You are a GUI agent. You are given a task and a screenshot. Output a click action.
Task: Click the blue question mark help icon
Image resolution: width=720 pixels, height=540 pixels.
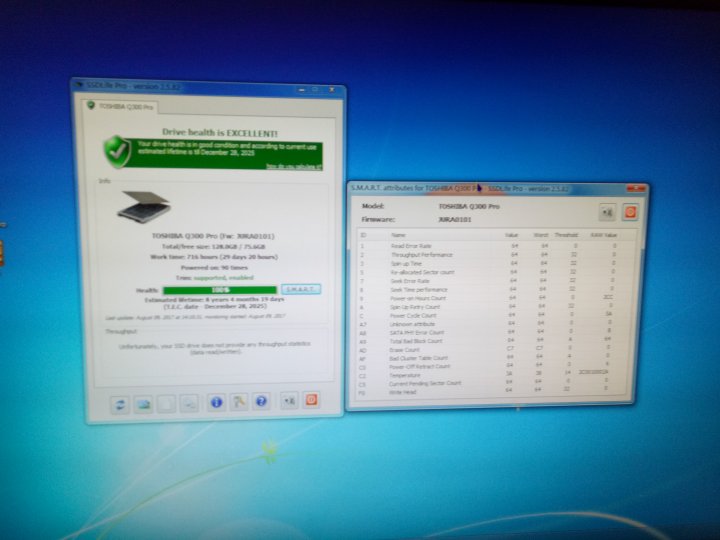(261, 402)
